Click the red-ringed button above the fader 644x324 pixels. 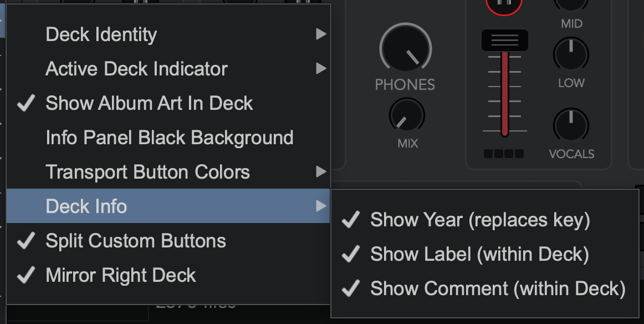click(x=504, y=5)
